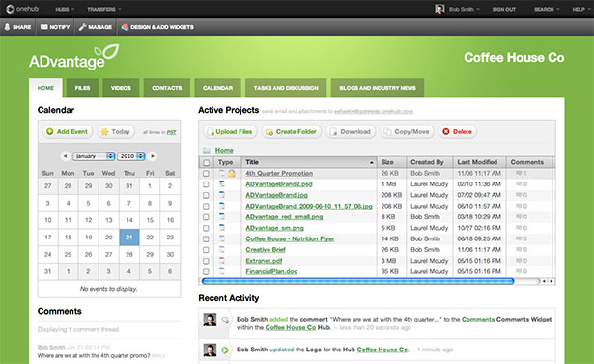The width and height of the screenshot is (594, 364).
Task: Click the file type icon for ADVantageBrand.jpg
Action: coord(222,195)
